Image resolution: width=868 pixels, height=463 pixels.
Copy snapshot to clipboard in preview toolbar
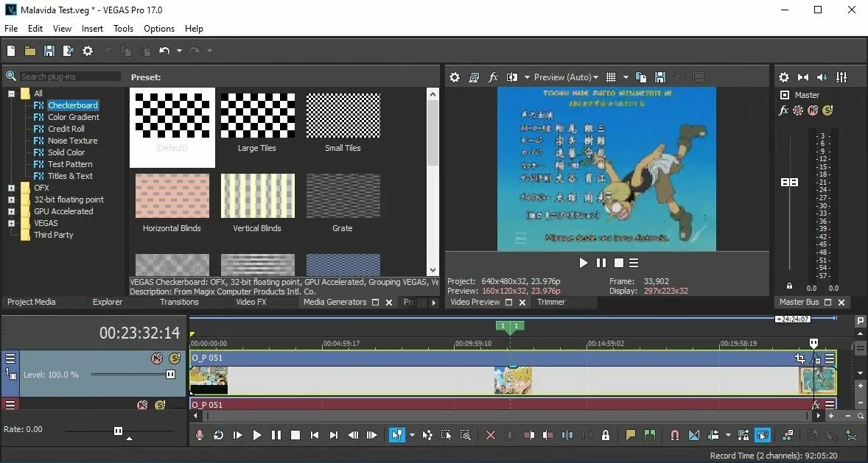pyautogui.click(x=641, y=77)
